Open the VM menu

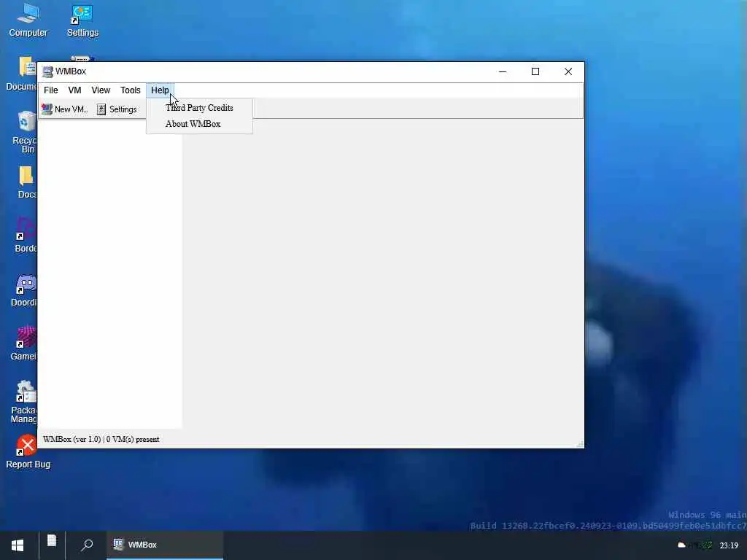tap(74, 90)
